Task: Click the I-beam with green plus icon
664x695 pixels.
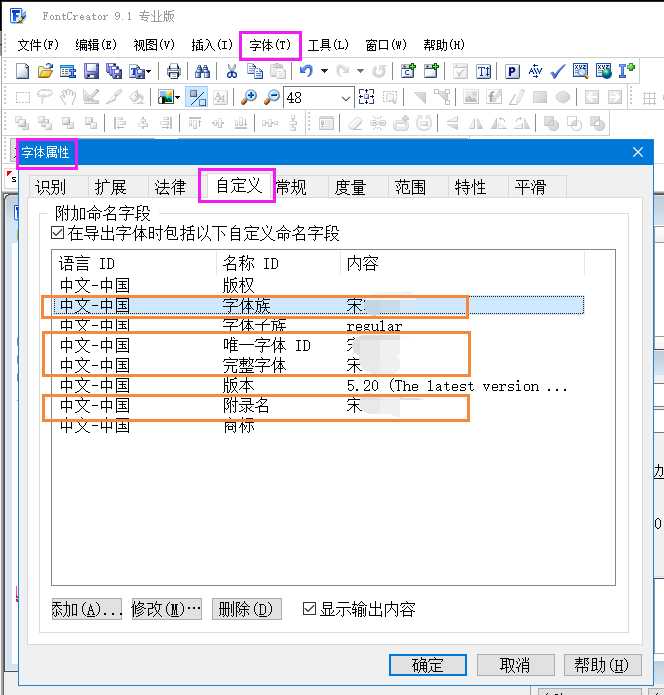Action: click(x=626, y=71)
